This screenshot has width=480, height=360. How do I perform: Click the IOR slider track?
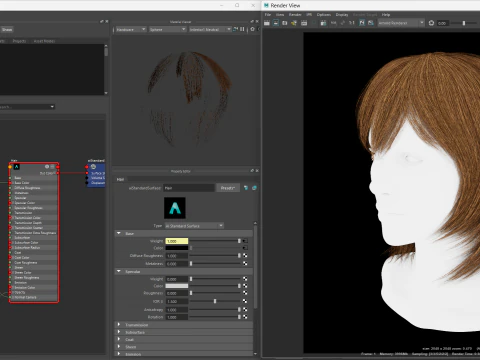(x=215, y=301)
